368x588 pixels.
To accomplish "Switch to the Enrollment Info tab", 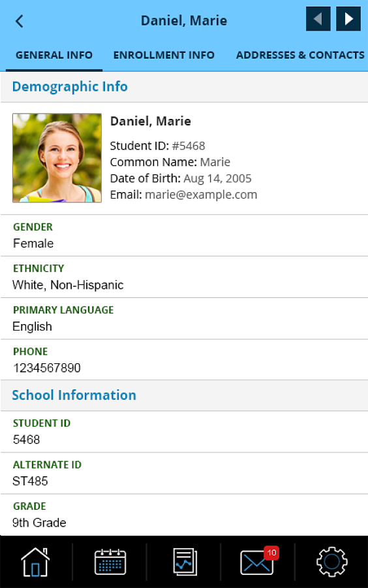I will click(x=164, y=55).
